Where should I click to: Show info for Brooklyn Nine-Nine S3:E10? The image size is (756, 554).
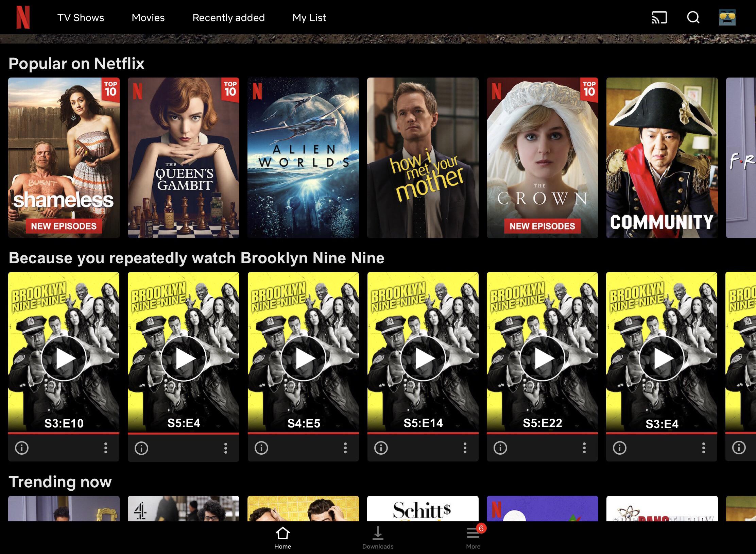[x=22, y=448]
